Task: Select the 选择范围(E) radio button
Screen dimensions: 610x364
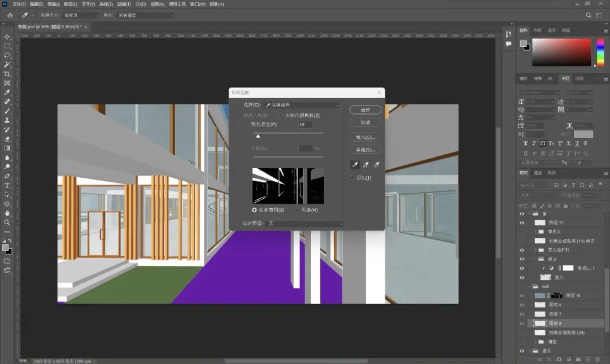Action: 254,210
